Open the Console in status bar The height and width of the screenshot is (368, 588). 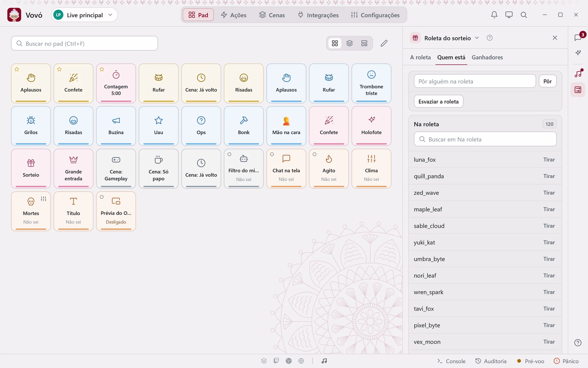click(451, 361)
